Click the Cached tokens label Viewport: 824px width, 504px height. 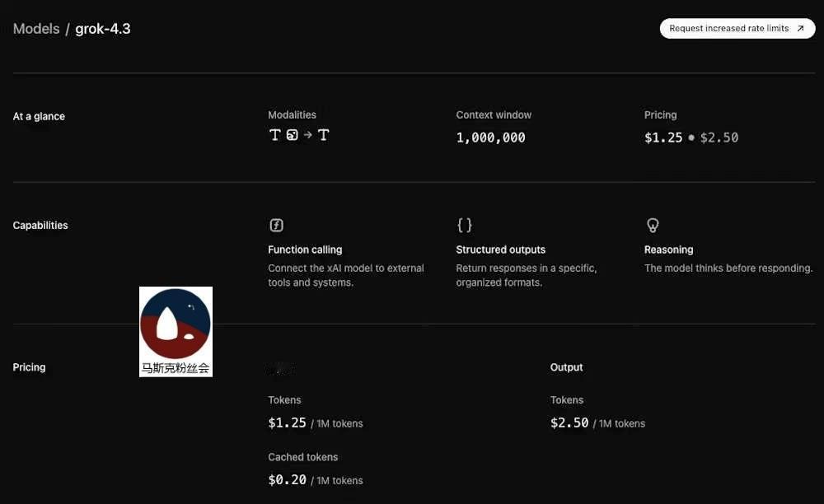[x=302, y=457]
